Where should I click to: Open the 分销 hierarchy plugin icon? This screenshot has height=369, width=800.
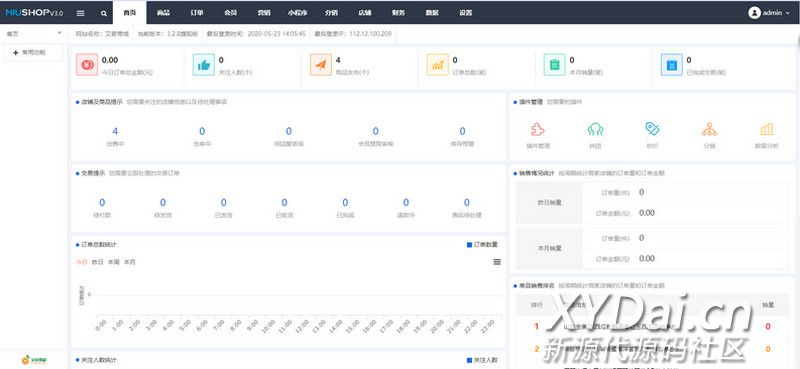click(x=709, y=129)
